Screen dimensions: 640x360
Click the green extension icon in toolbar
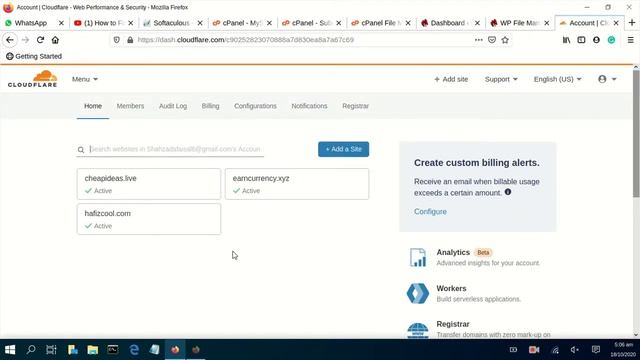click(611, 40)
